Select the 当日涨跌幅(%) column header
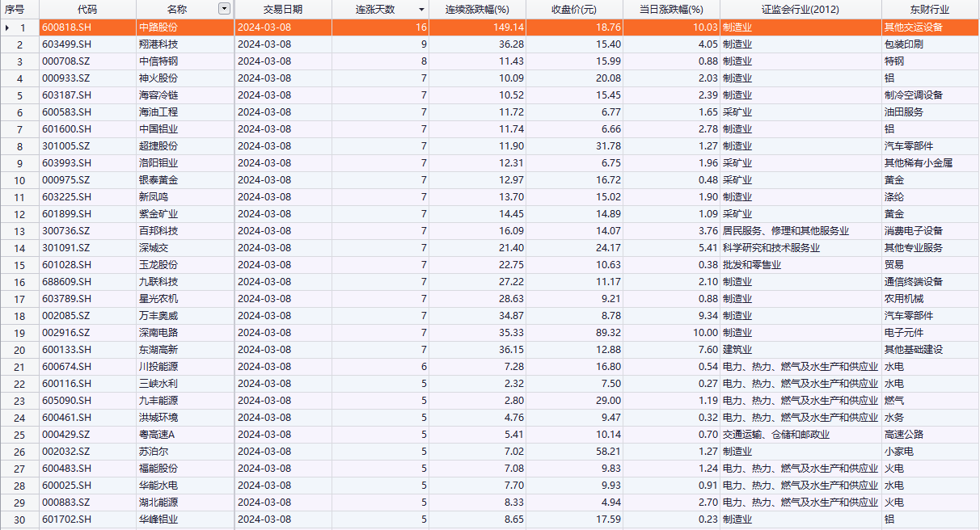 [x=670, y=10]
